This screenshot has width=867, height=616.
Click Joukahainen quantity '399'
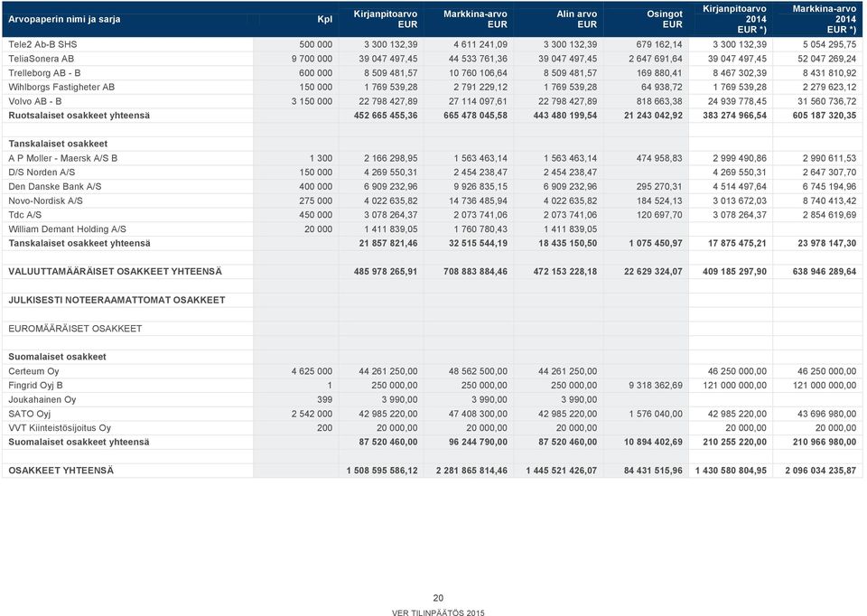tap(324, 399)
